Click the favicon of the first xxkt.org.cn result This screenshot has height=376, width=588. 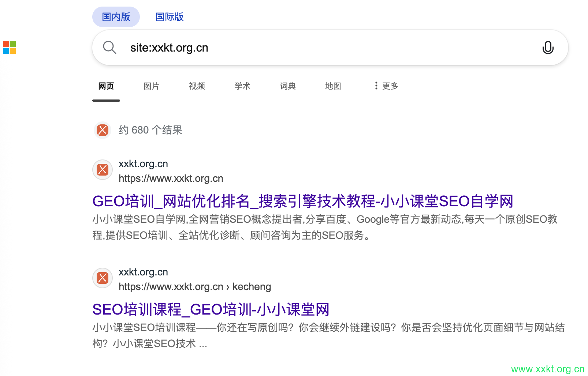(x=103, y=170)
